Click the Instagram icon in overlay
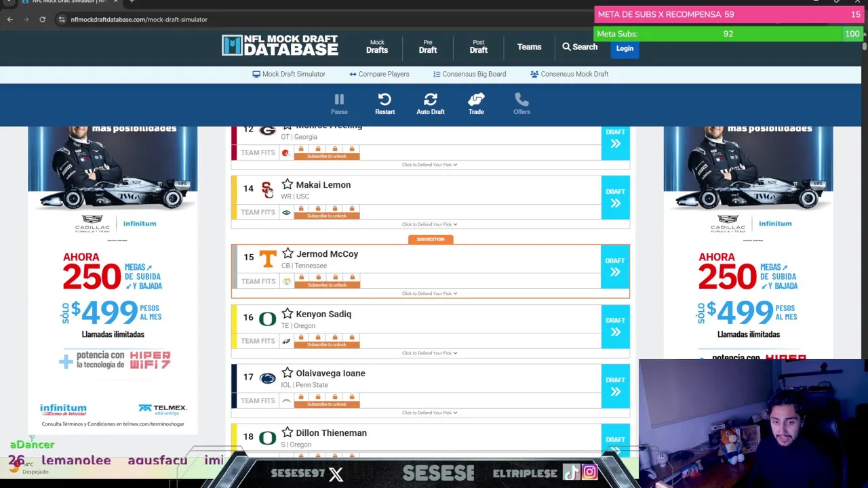Viewport: 868px width, 488px height. click(589, 472)
